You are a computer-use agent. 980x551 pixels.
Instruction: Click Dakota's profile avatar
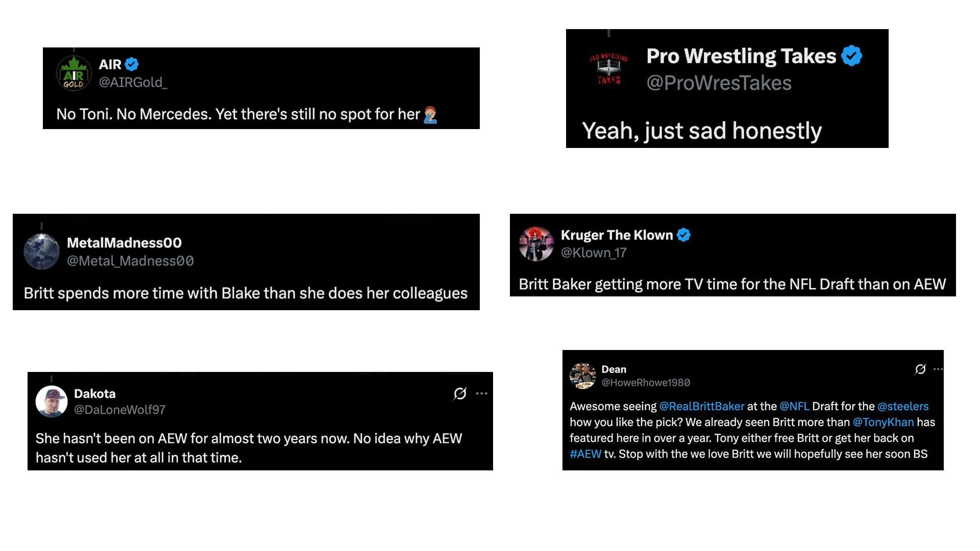pyautogui.click(x=52, y=401)
